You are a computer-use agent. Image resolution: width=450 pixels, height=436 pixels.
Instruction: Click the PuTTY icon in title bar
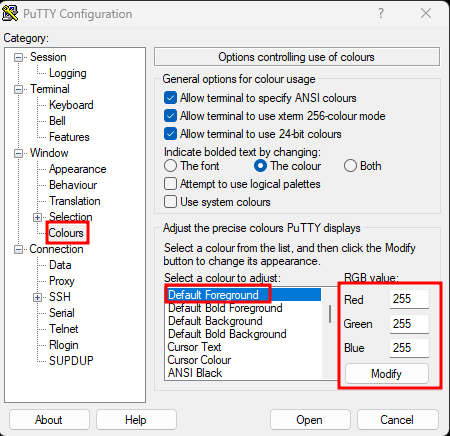10,14
